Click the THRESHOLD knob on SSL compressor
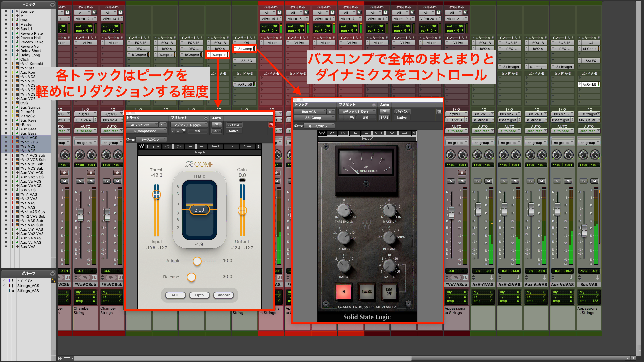This screenshot has width=644, height=362. (343, 210)
